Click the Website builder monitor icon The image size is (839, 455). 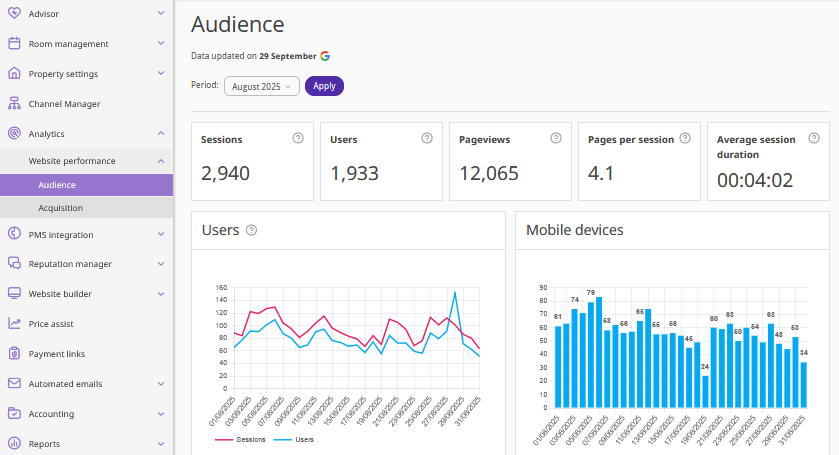14,293
